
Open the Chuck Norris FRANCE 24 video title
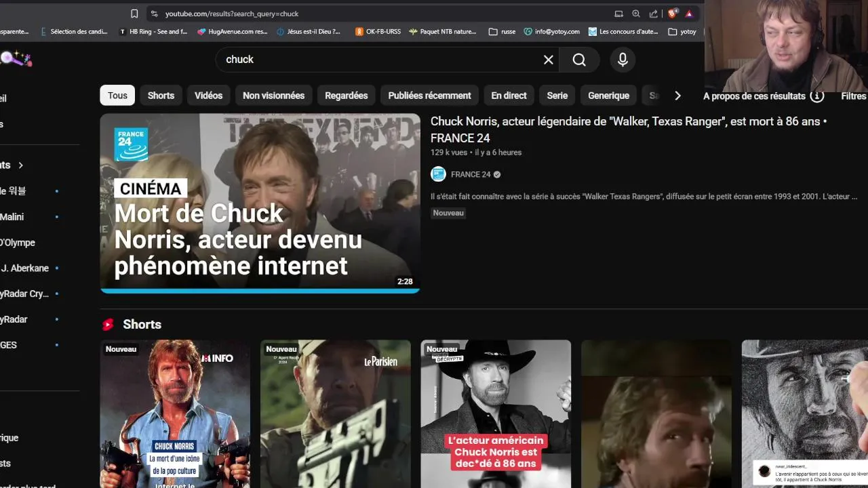tap(629, 129)
